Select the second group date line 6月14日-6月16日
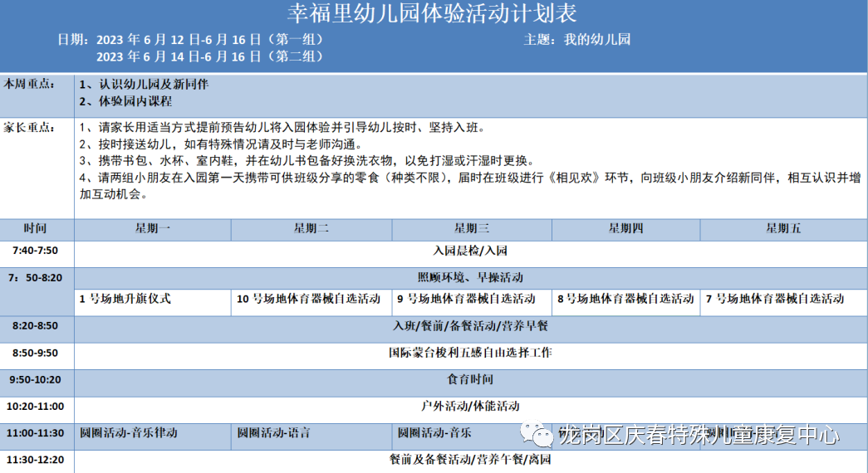The width and height of the screenshot is (868, 473). [209, 56]
